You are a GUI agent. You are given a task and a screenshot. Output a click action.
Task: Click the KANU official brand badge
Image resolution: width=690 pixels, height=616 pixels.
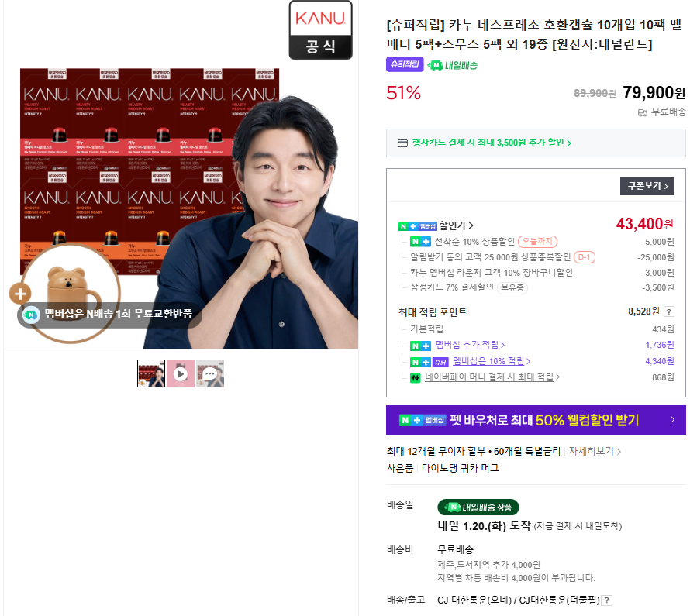point(320,30)
